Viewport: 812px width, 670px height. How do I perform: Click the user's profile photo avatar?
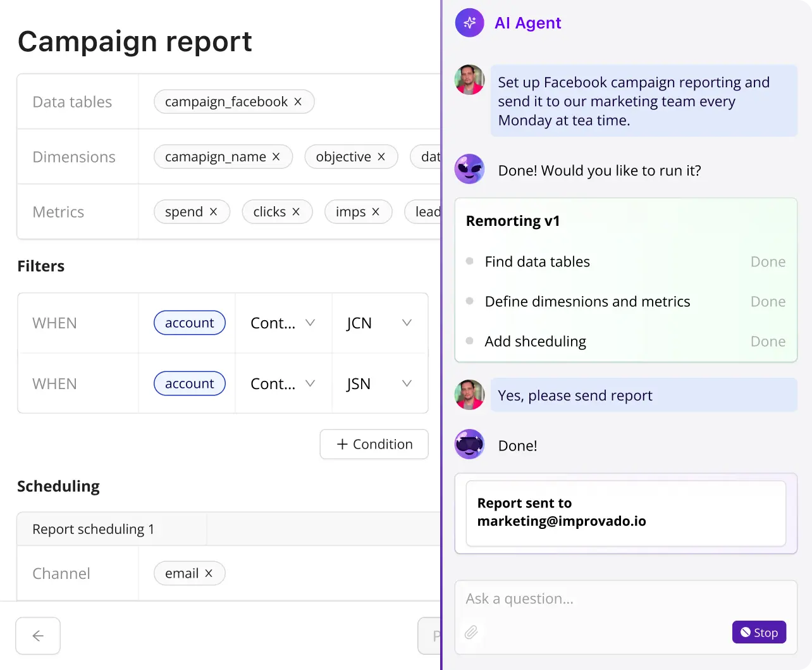[x=469, y=80]
